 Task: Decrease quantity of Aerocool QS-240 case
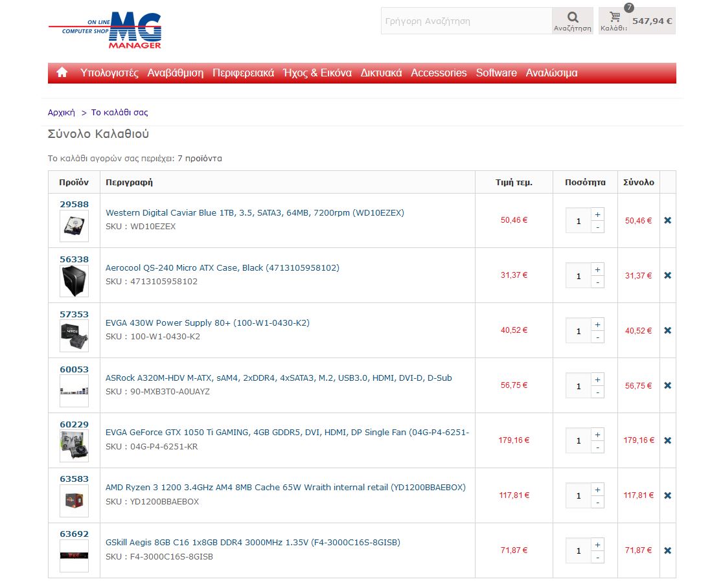click(597, 282)
